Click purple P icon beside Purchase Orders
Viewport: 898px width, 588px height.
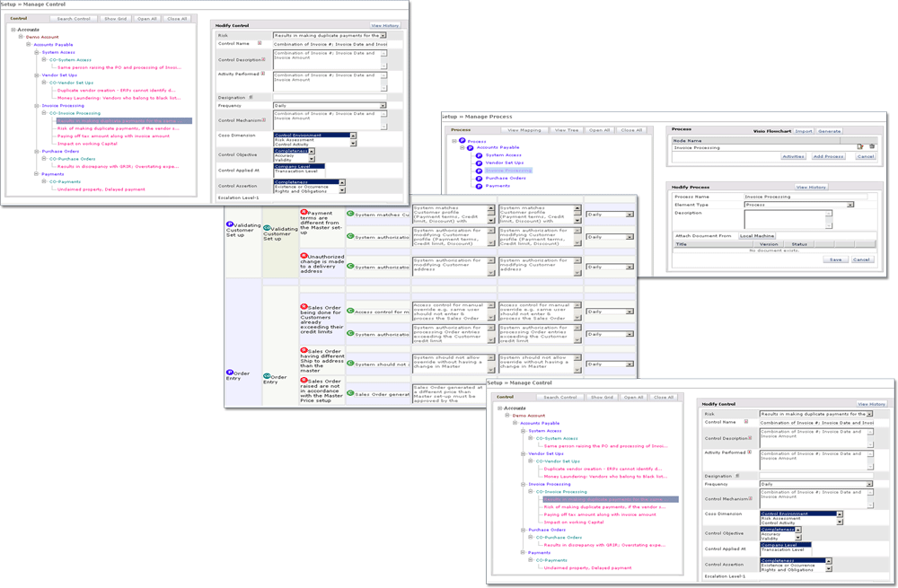[479, 178]
